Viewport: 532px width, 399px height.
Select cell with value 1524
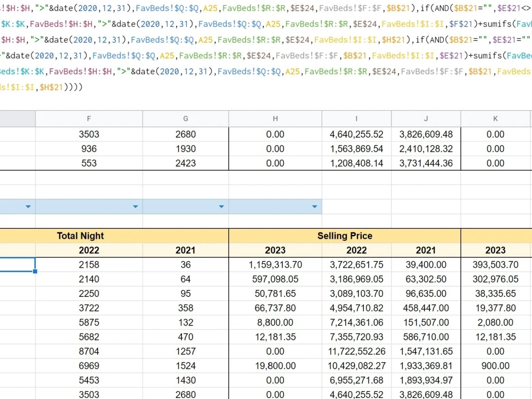[186, 366]
